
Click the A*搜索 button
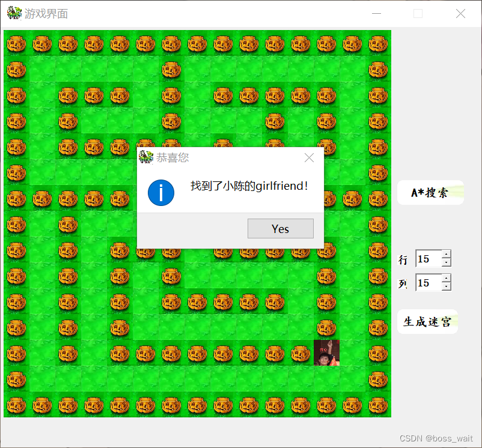[430, 193]
